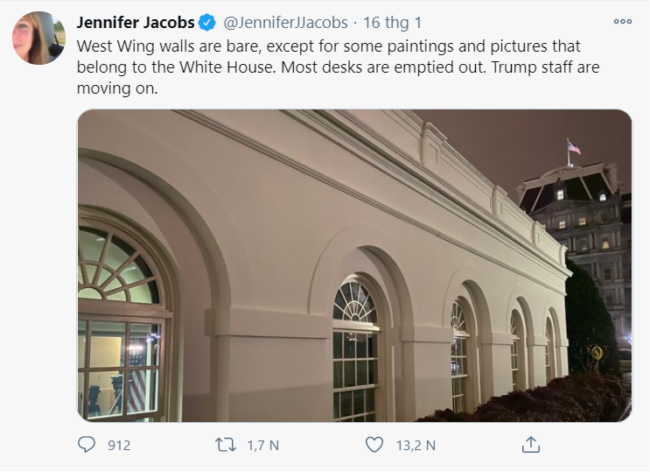
Task: Click the lit arched window at photo's left
Action: tap(122, 319)
